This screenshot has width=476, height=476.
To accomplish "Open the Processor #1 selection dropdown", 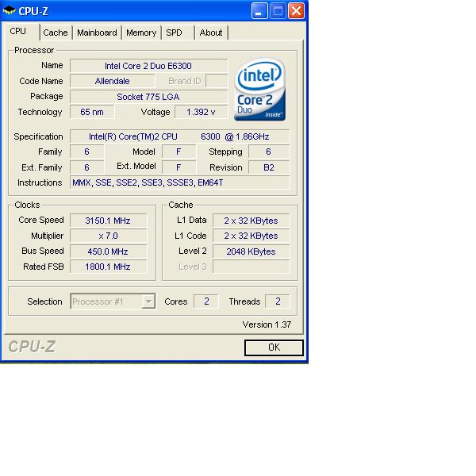I will pyautogui.click(x=113, y=301).
